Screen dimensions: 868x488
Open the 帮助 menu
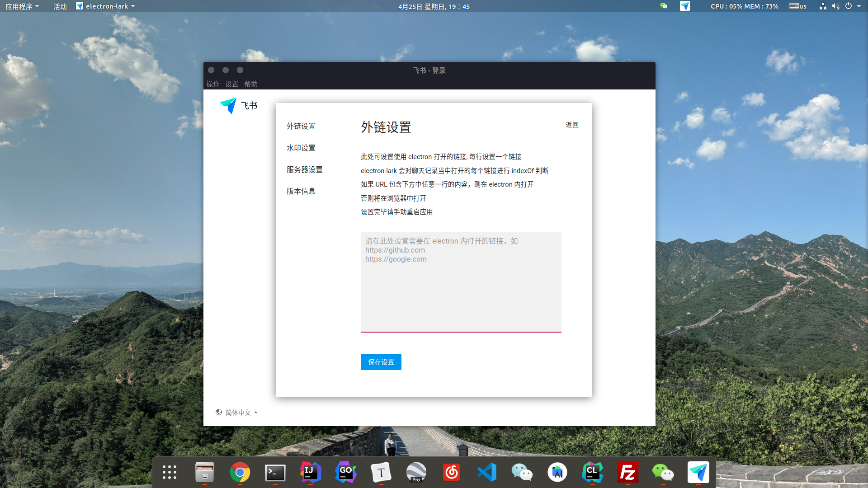point(251,84)
